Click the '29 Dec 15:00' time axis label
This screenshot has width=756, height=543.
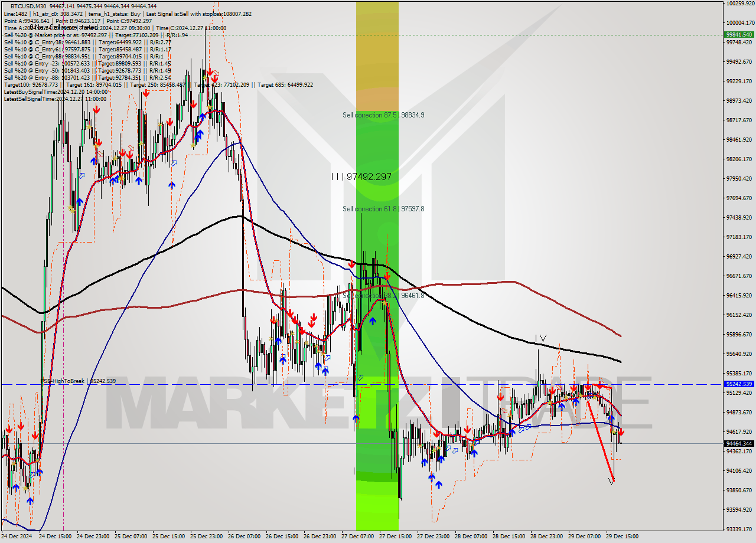click(x=622, y=537)
